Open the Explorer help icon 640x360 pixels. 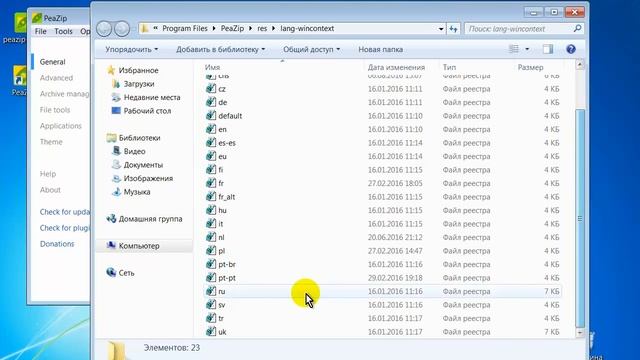pyautogui.click(x=571, y=49)
